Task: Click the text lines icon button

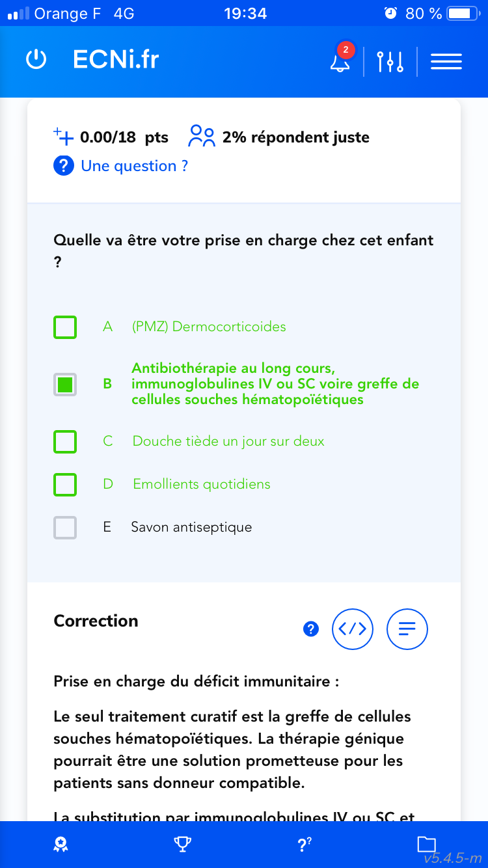Action: pos(407,629)
